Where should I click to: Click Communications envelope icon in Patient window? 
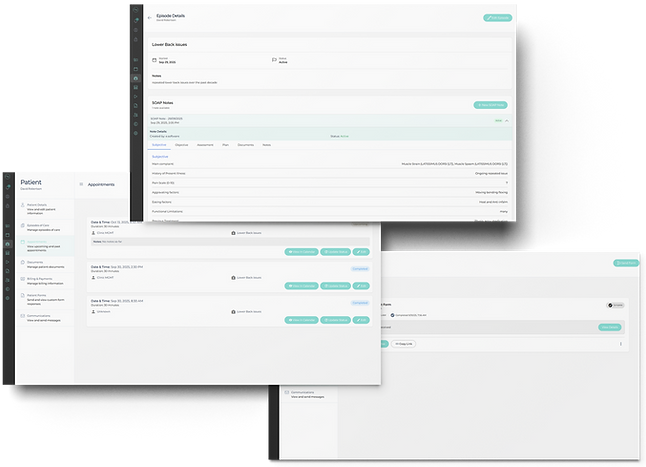23,316
